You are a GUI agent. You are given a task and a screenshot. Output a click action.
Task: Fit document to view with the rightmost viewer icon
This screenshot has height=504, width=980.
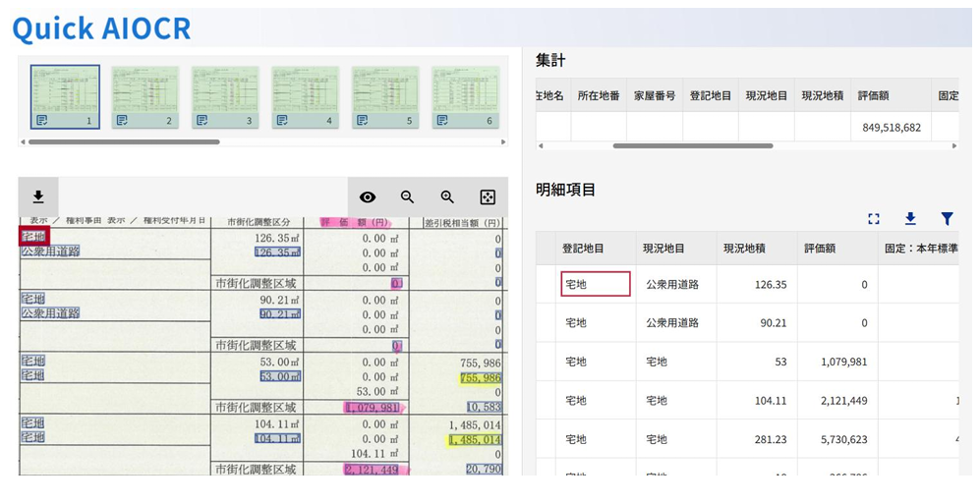[x=488, y=197]
